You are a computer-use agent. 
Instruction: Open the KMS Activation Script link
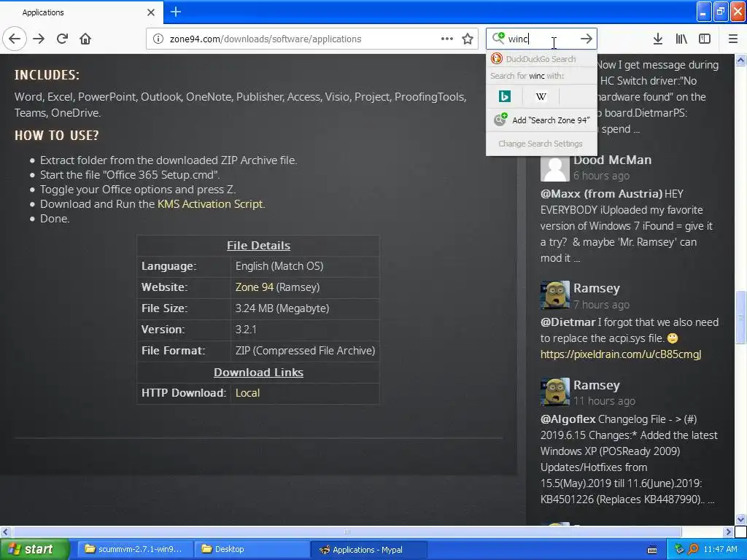tap(210, 204)
